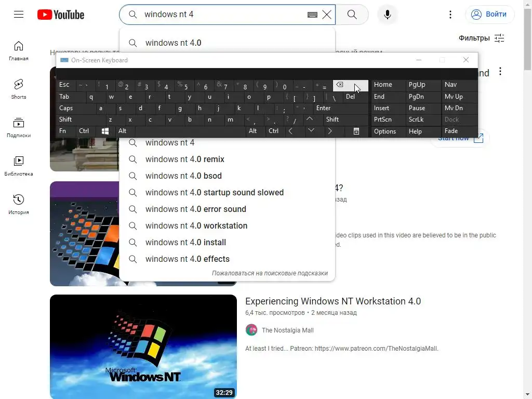The height and width of the screenshot is (399, 532).
Task: Toggle left Alt key on On-Screen Keyboard
Action: click(x=125, y=131)
